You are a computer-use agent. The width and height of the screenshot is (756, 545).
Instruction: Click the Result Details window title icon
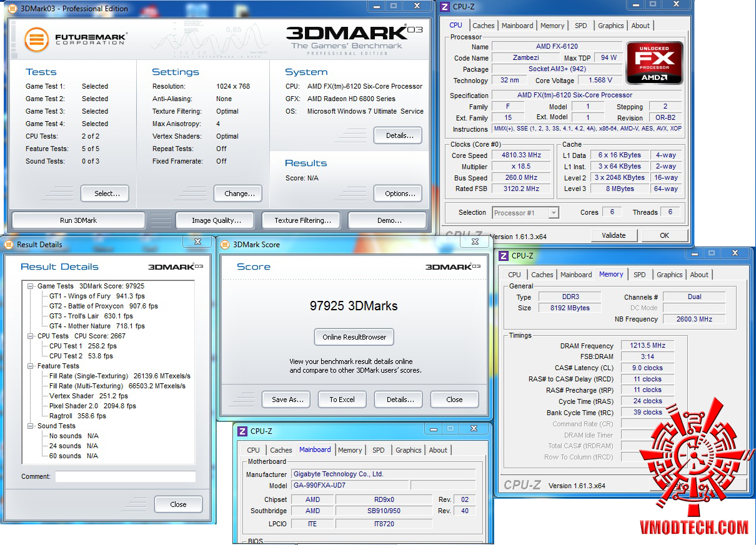click(8, 244)
